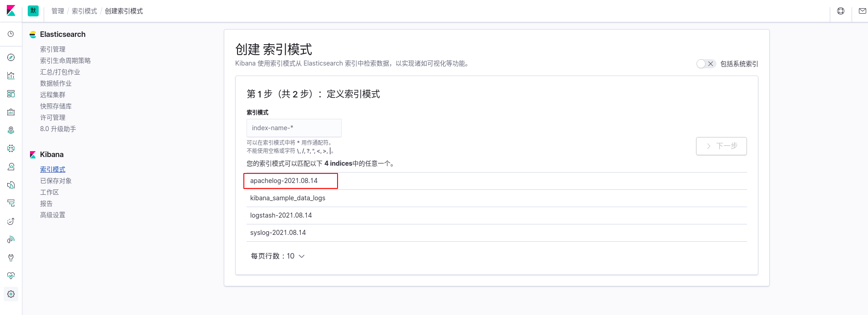Open 远程集群 menu item
Screen dimensions: 868x315
(53, 95)
